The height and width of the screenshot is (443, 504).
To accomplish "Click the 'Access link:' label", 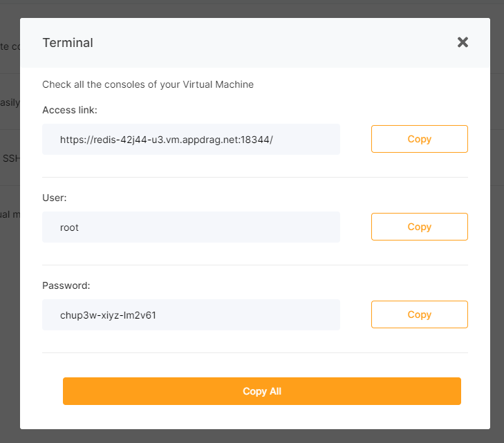I will [x=70, y=110].
